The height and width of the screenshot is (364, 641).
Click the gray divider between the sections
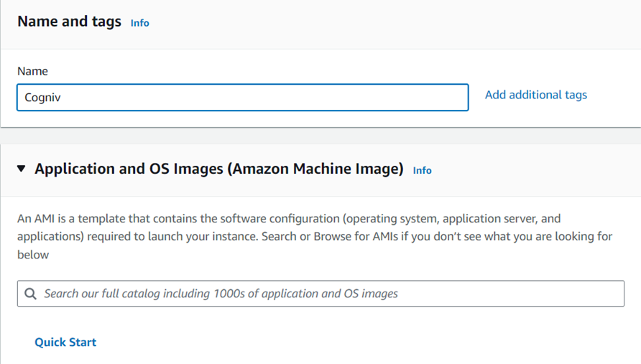click(320, 136)
